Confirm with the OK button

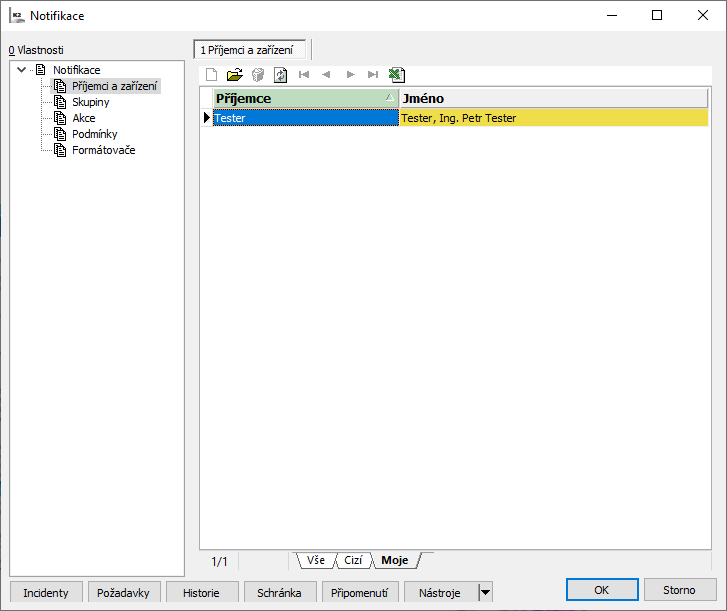(602, 590)
